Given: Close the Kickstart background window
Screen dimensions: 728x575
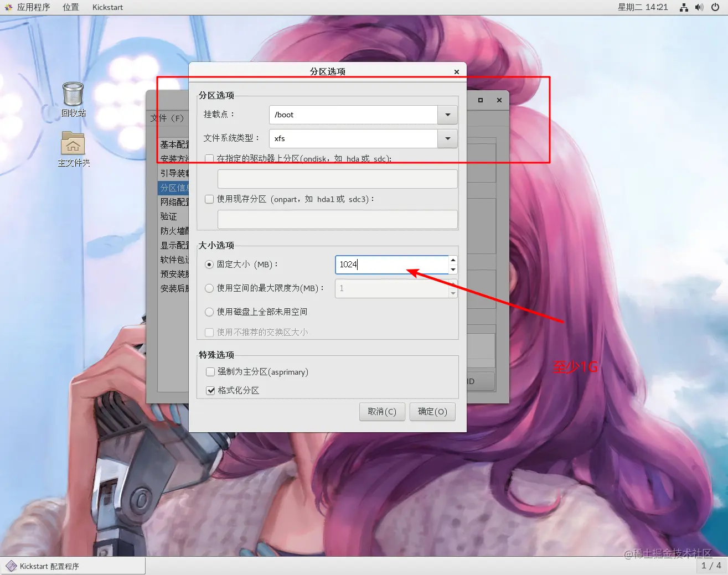Looking at the screenshot, I should [499, 100].
